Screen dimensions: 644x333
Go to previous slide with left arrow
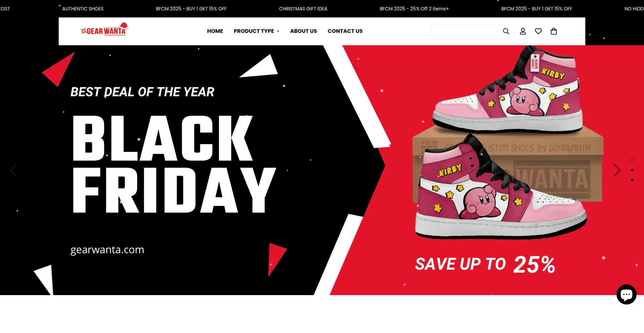pyautogui.click(x=13, y=170)
